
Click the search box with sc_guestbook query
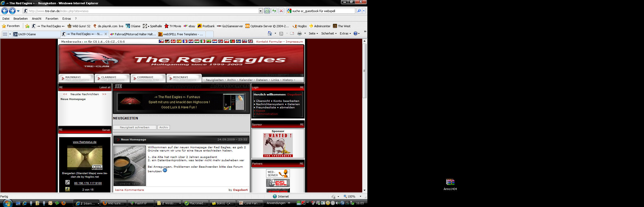point(321,11)
